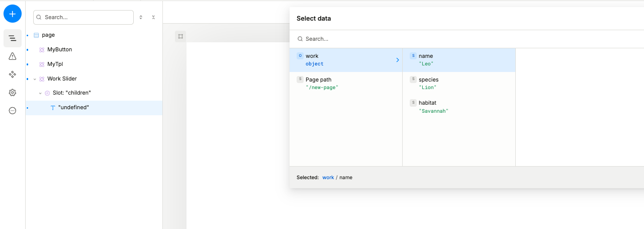Select the Page path data item
Screen dimensions: 644x229
(318, 83)
